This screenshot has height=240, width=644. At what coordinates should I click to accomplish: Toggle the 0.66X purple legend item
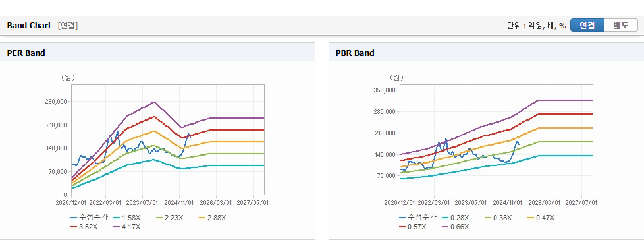[456, 227]
